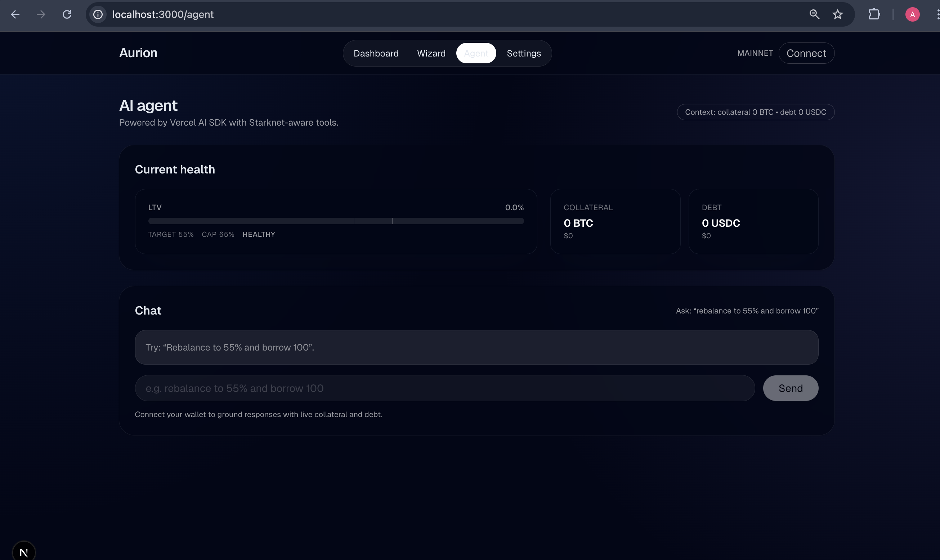940x560 pixels.
Task: Focus the chat message input field
Action: tap(444, 388)
